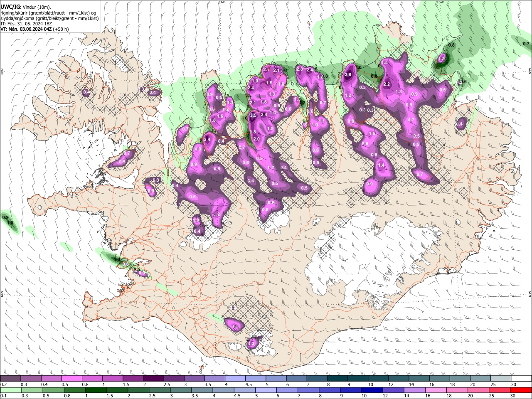This screenshot has height=399, width=532.
Task: Click the dark teal snow swatch at 8
Action: 337,379
